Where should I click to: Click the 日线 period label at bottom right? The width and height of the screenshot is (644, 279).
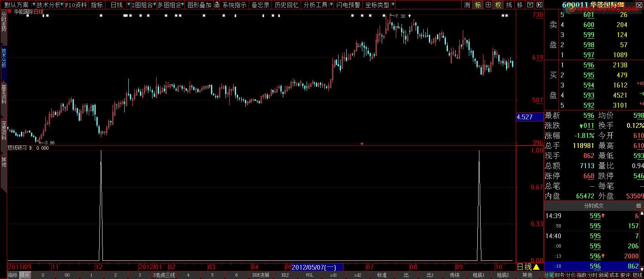525,267
